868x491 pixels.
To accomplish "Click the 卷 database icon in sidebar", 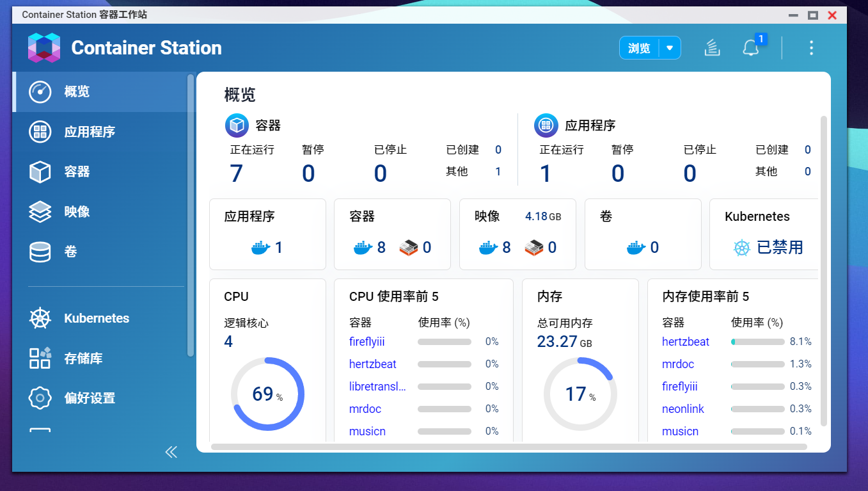I will pyautogui.click(x=40, y=252).
